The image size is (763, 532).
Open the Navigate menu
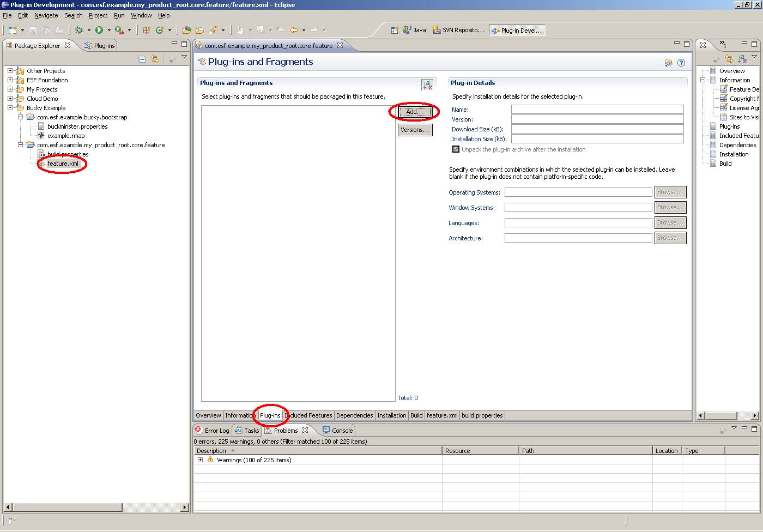point(46,15)
